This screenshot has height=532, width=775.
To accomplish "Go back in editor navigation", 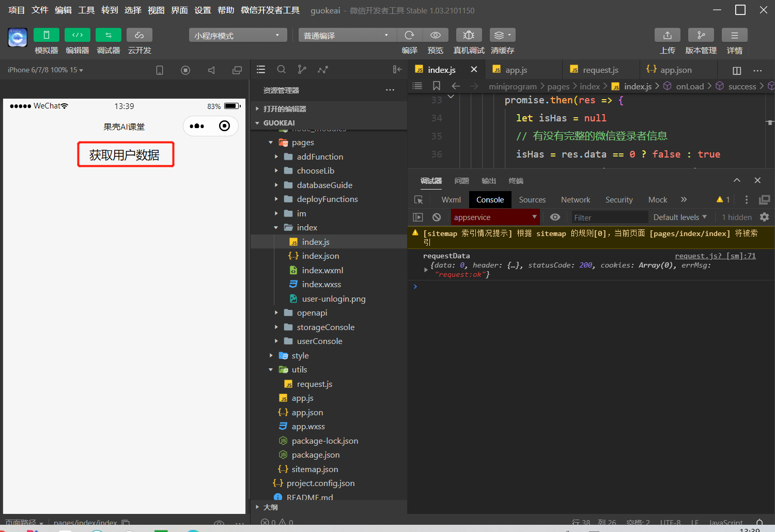I will 456,86.
